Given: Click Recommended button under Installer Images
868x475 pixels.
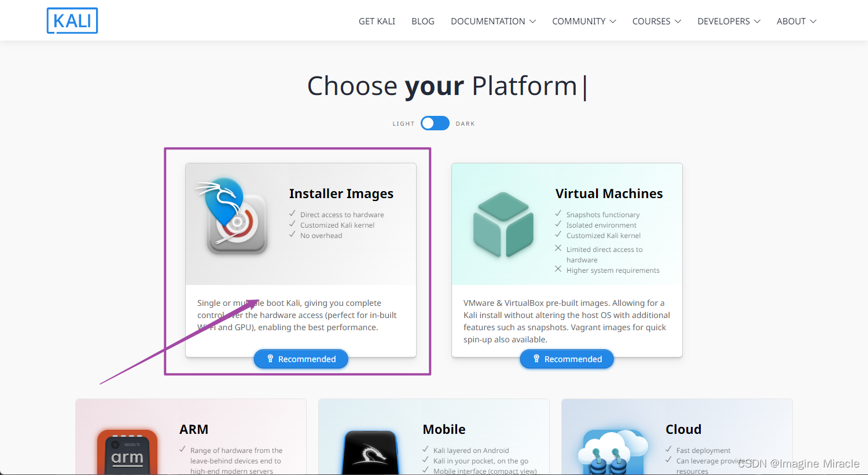Looking at the screenshot, I should (x=301, y=359).
